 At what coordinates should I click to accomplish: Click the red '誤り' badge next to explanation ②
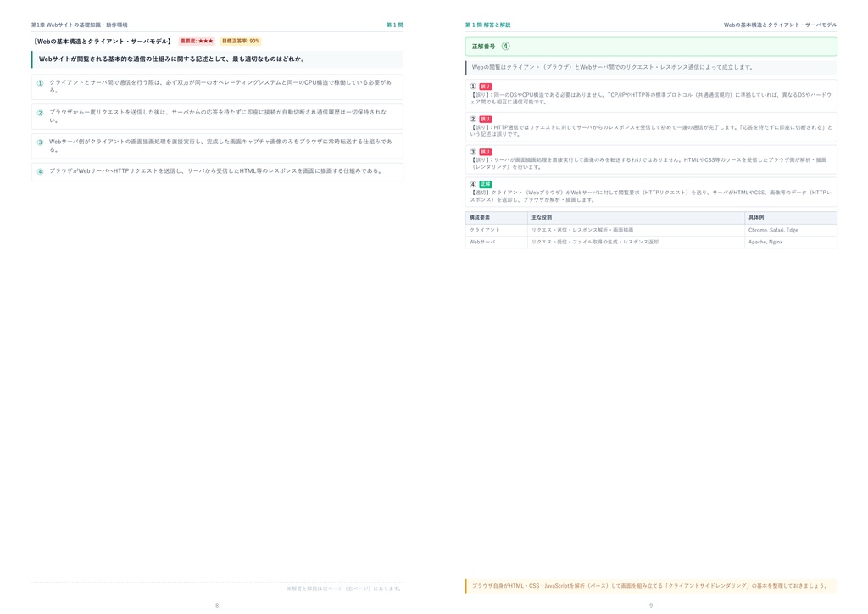(x=486, y=119)
